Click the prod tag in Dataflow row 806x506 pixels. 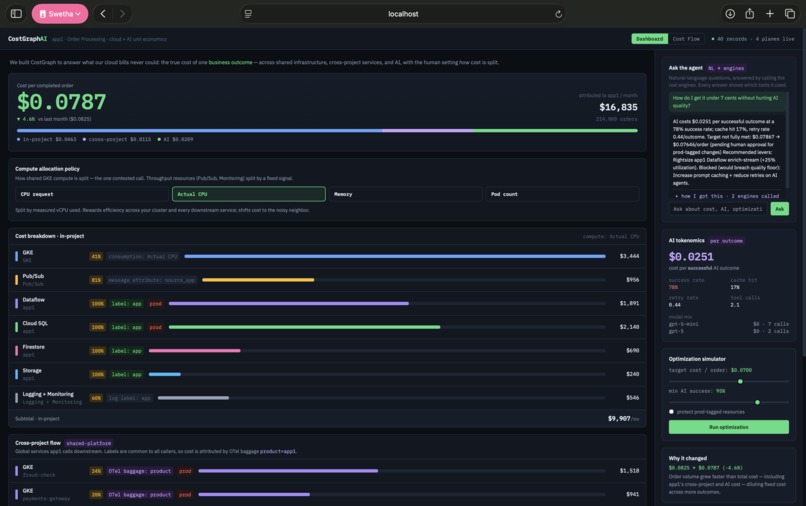click(155, 303)
